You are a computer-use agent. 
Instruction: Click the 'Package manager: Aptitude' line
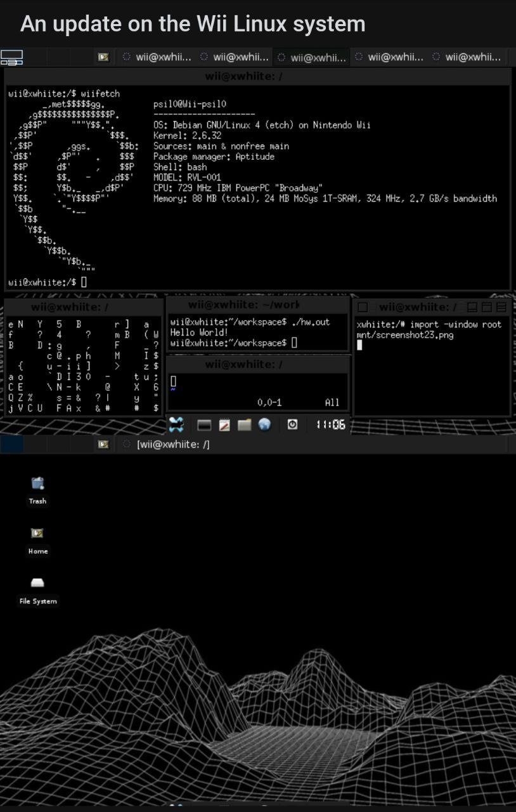pyautogui.click(x=214, y=156)
